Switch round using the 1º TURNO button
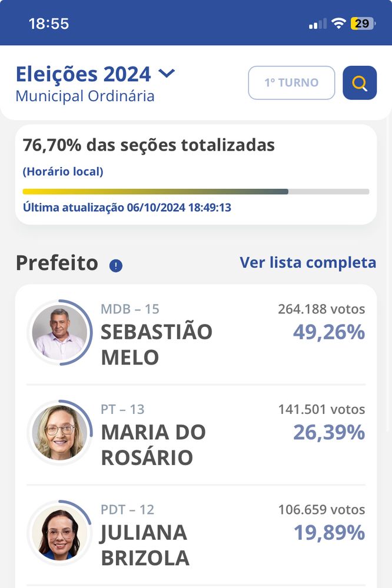Screen dimensions: 392x588 (x=291, y=83)
